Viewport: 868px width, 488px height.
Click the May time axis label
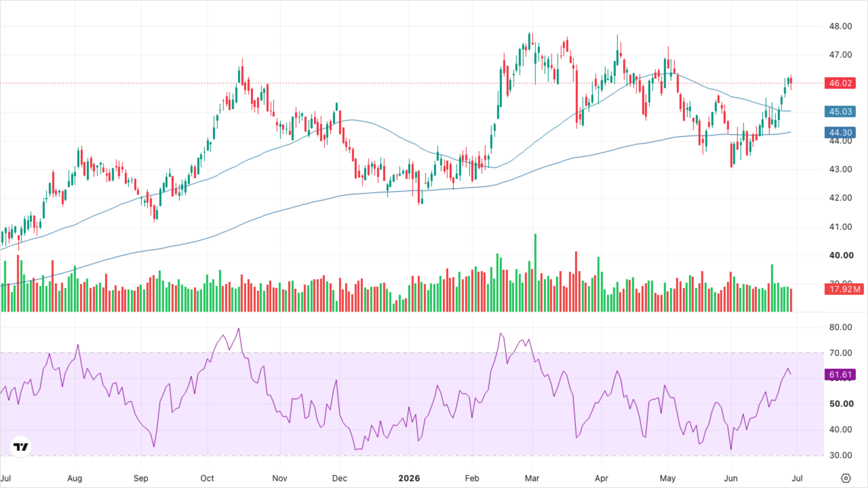[668, 478]
